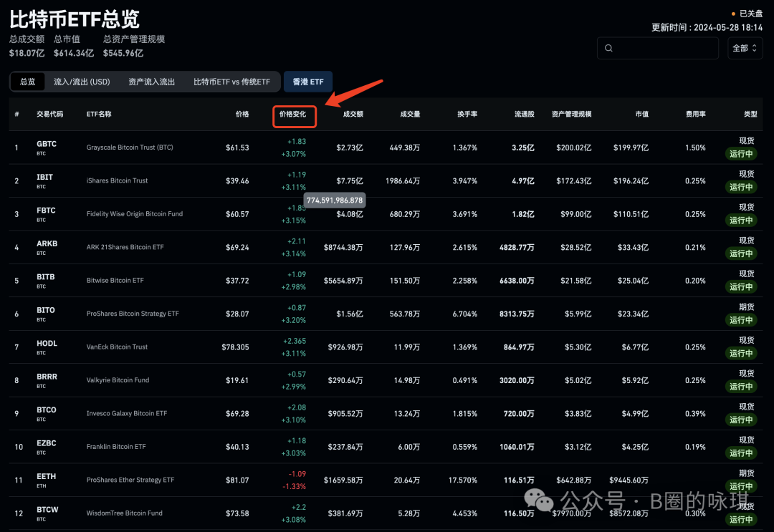Click the $7.75亿 turnover in IBIT row
The width and height of the screenshot is (774, 532).
[x=350, y=181]
